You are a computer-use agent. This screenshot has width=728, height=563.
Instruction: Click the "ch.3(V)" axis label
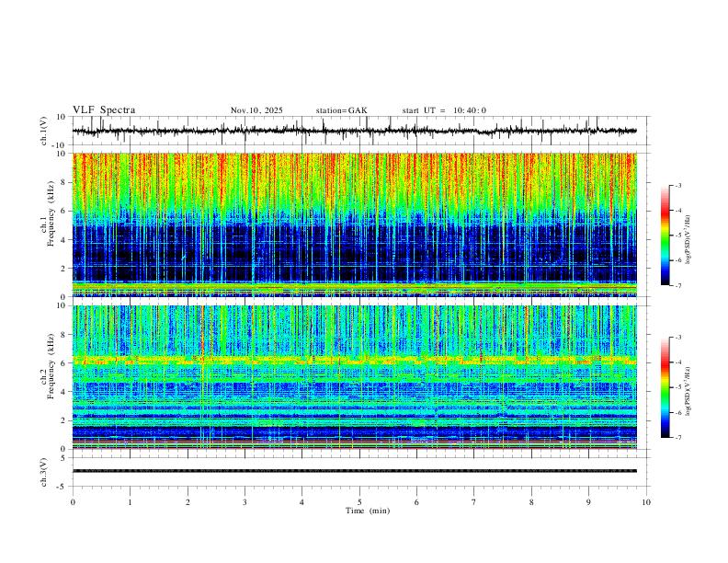[44, 473]
